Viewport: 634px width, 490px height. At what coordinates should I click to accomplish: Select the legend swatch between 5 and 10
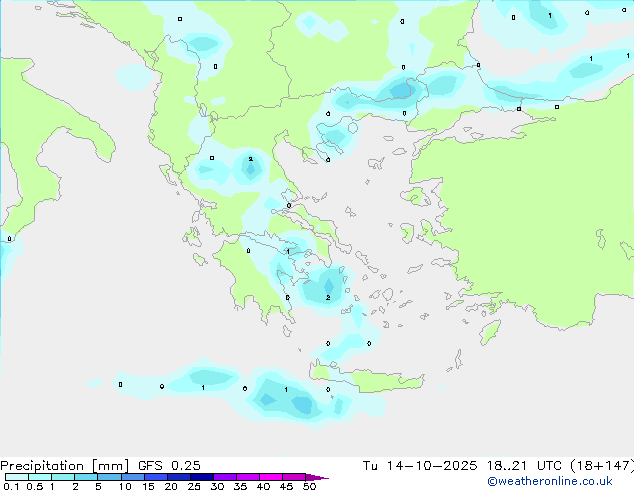pyautogui.click(x=109, y=477)
